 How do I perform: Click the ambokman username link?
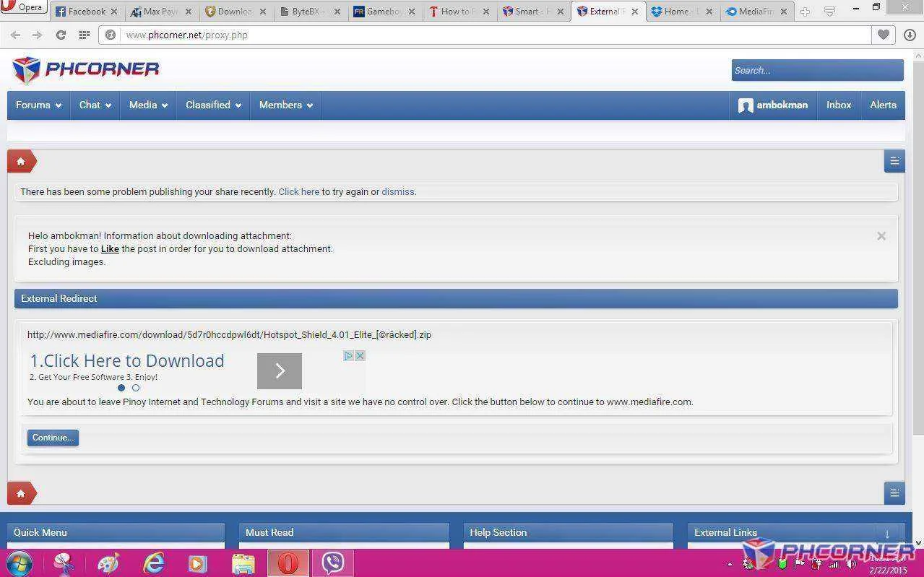(x=782, y=105)
